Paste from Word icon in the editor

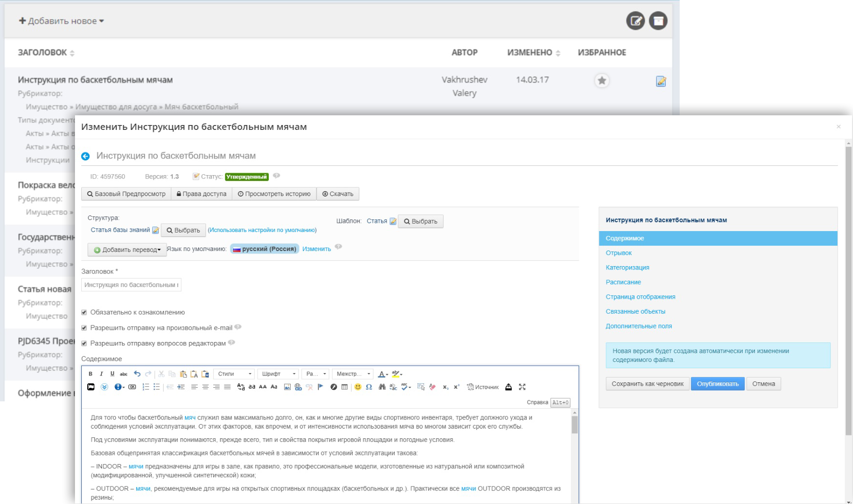coord(205,374)
